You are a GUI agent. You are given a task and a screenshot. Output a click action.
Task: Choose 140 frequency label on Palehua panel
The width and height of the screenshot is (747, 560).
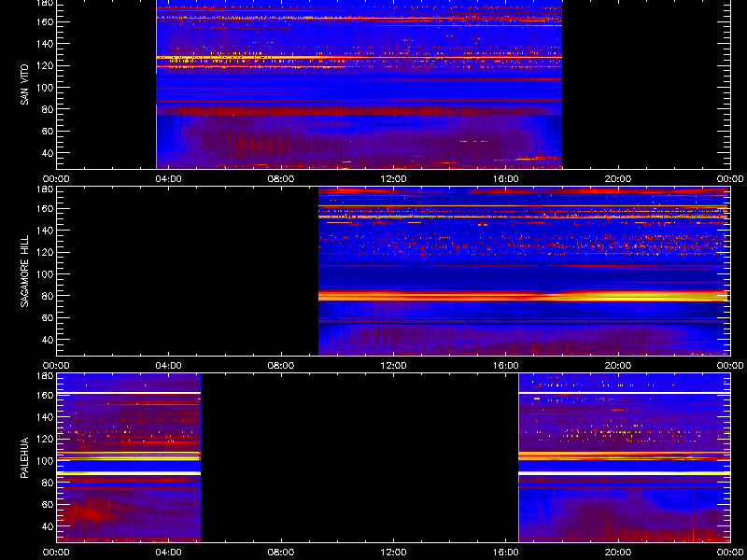tap(46, 417)
